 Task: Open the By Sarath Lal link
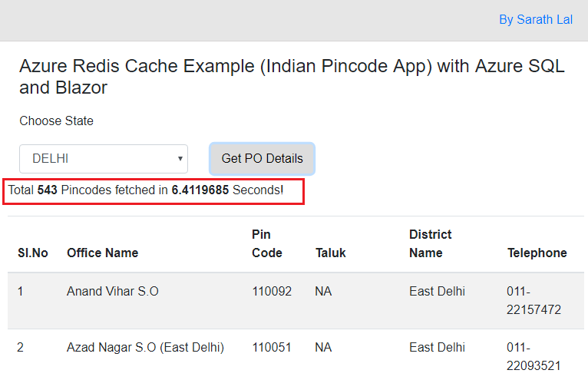[x=536, y=20]
